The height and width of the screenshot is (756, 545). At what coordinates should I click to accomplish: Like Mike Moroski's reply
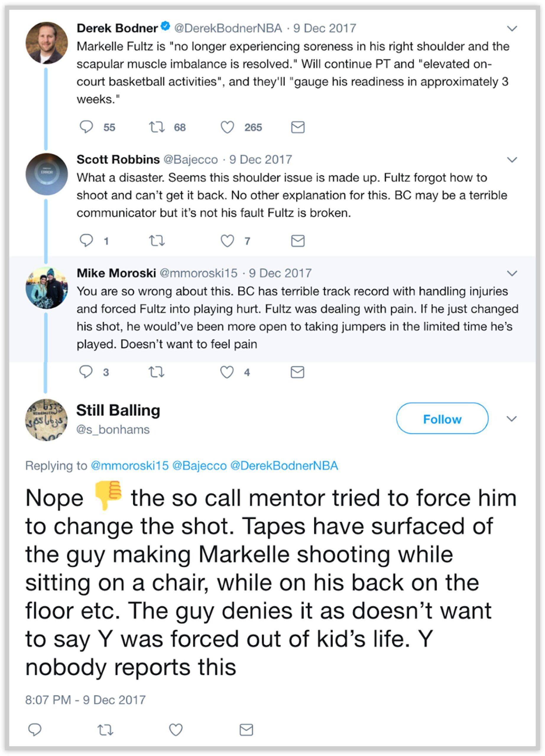(x=227, y=372)
